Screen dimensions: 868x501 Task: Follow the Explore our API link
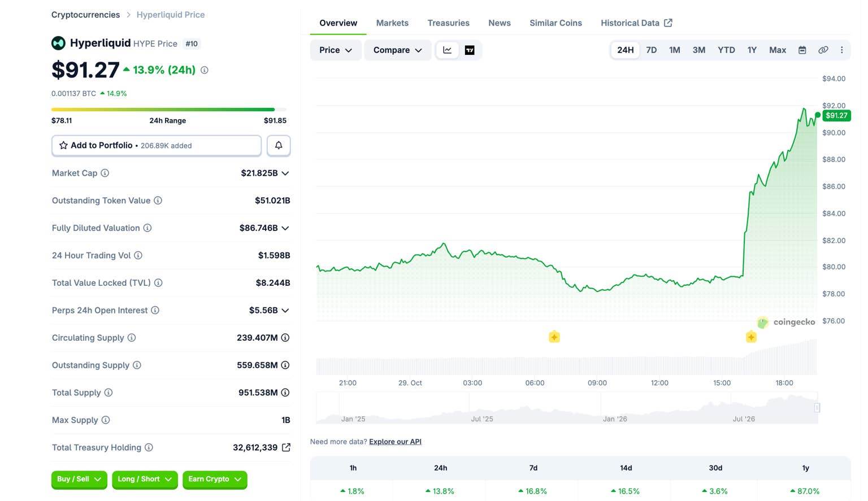click(x=395, y=442)
